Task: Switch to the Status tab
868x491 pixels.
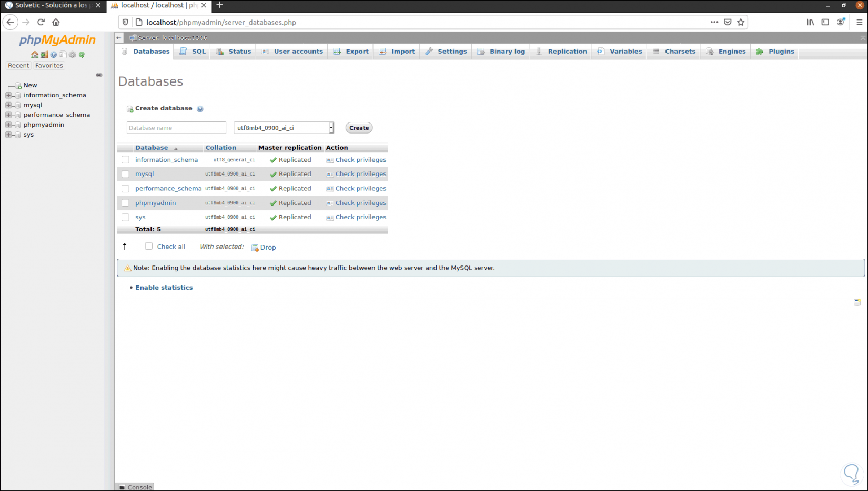Action: [x=234, y=52]
